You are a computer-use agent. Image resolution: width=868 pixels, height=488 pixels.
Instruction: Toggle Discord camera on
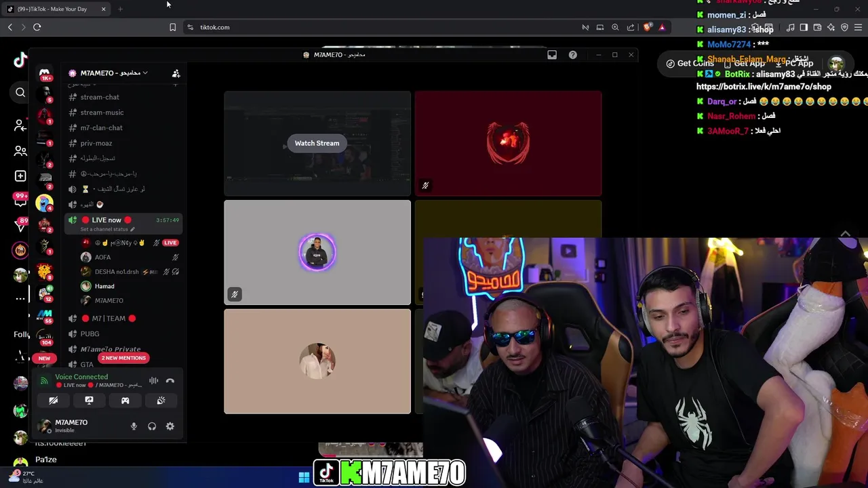53,401
